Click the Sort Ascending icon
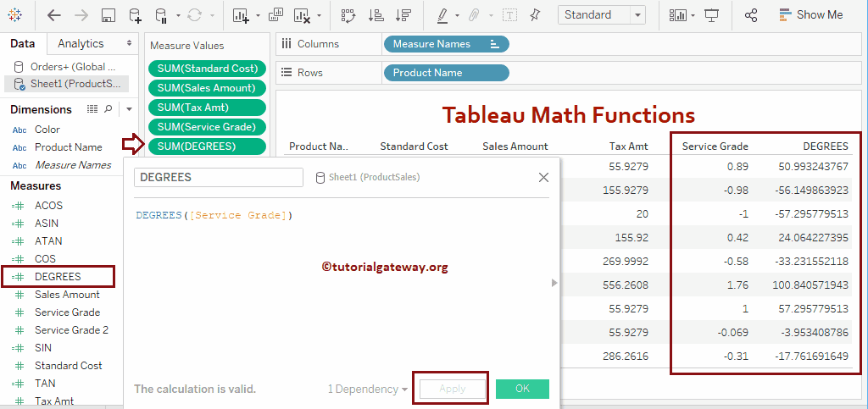Image resolution: width=868 pixels, height=409 pixels. [376, 15]
